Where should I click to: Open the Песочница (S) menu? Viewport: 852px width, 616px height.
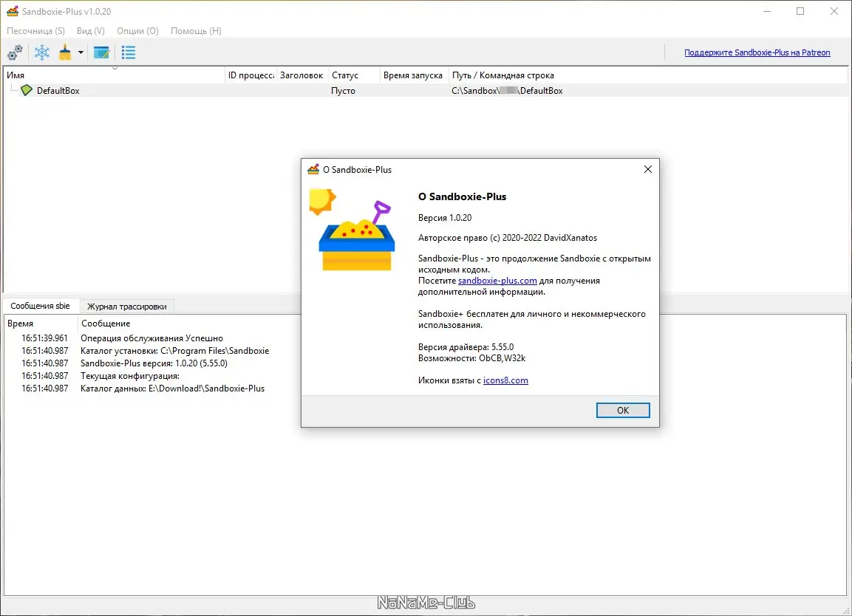(x=35, y=31)
